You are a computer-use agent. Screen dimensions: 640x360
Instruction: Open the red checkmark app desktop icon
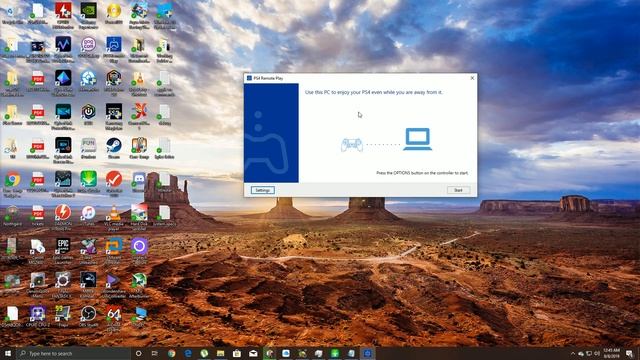click(x=113, y=183)
